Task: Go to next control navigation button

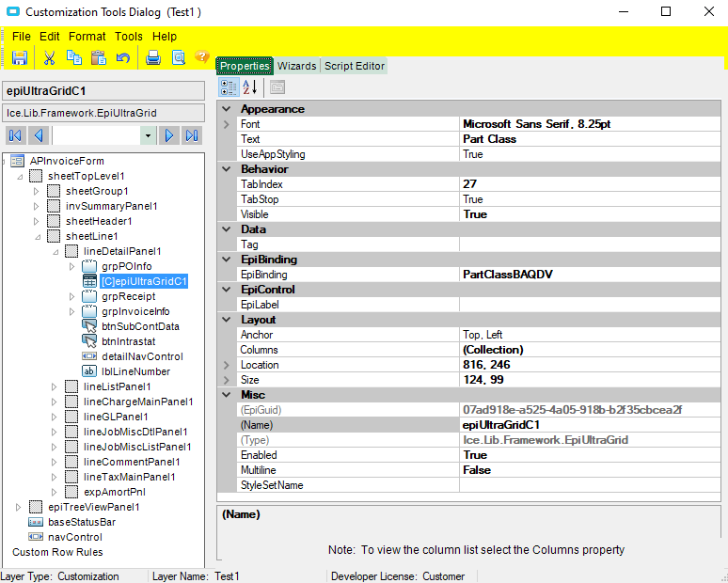Action: point(169,135)
